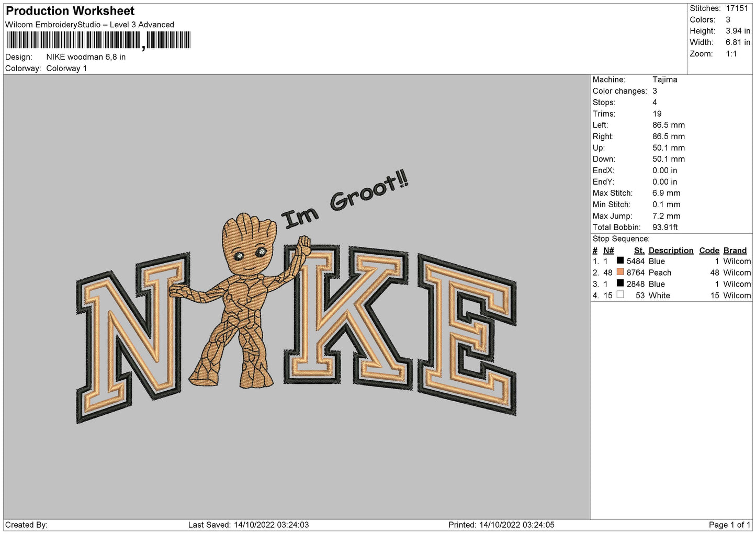Click the 'Brand' column header
This screenshot has height=534, width=756.
click(x=735, y=251)
